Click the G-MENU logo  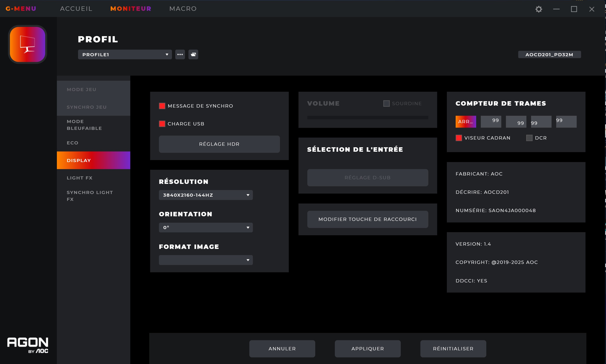pyautogui.click(x=21, y=9)
